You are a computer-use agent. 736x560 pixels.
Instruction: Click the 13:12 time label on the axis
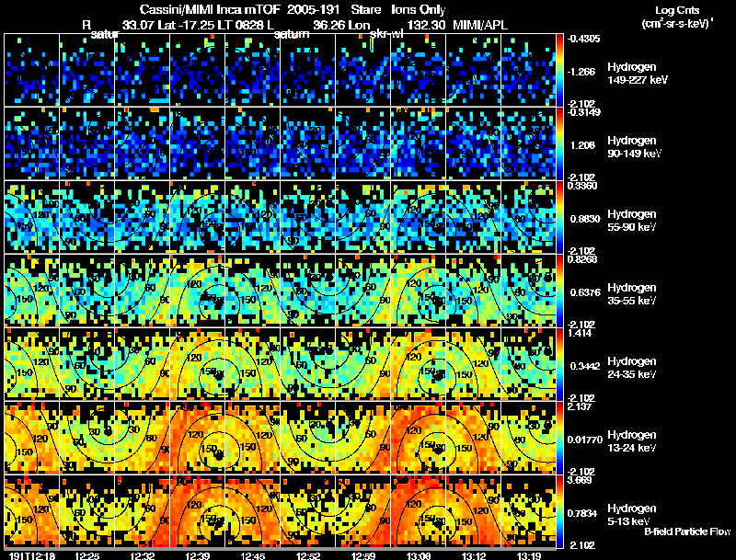474,555
